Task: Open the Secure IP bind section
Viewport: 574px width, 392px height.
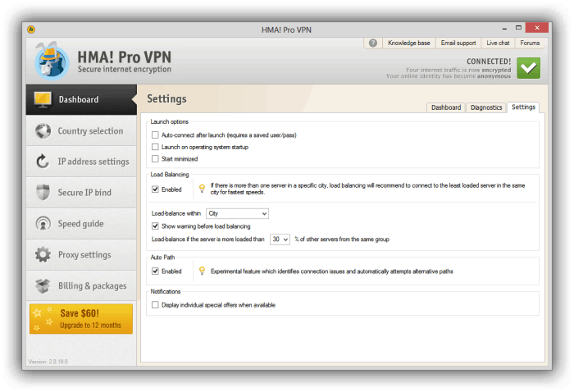Action: [x=81, y=193]
